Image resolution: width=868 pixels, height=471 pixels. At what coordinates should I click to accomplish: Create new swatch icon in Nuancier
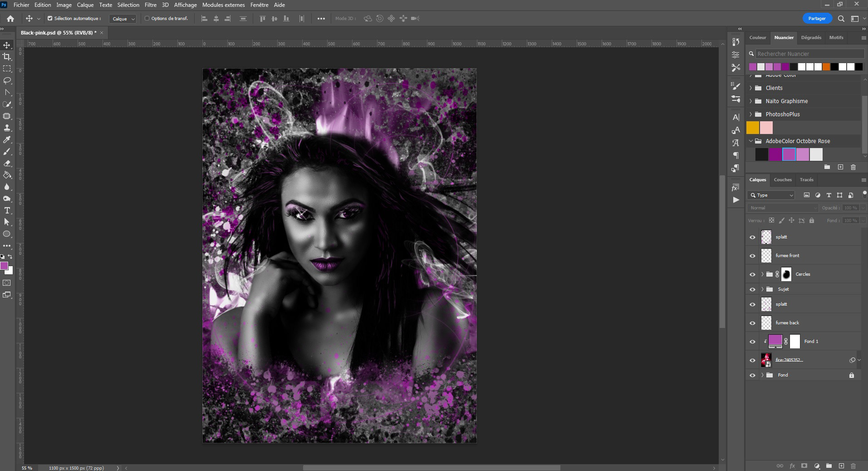tap(840, 167)
